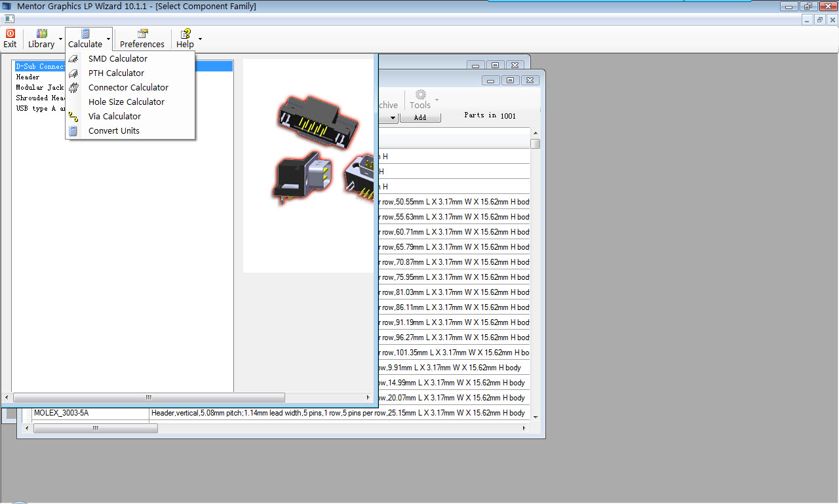Click the parts table vertical scrollbar thumb
Viewport: 839px width, 504px height.
(x=536, y=144)
